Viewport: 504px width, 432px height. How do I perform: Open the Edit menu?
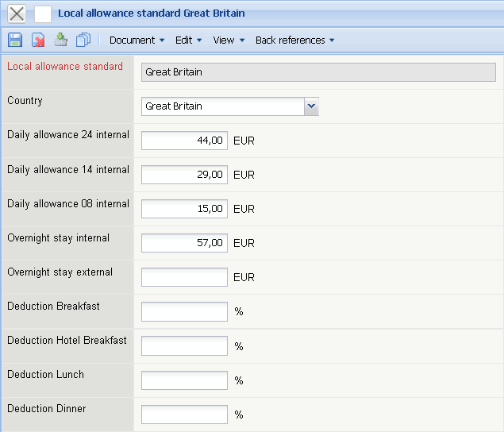click(188, 40)
